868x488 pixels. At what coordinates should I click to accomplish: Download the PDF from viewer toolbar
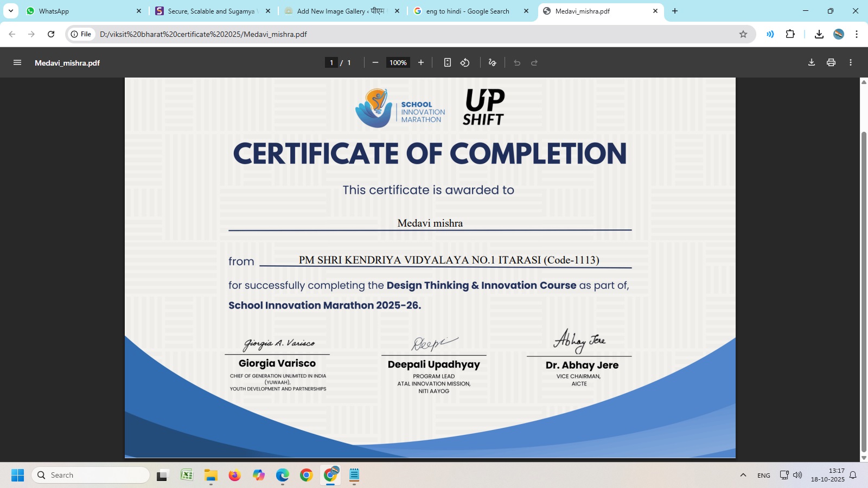812,63
